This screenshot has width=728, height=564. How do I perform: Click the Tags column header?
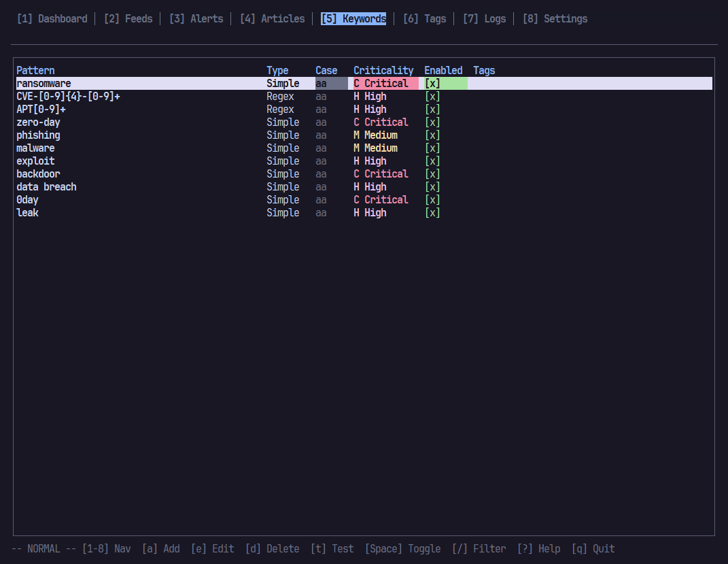tap(484, 71)
